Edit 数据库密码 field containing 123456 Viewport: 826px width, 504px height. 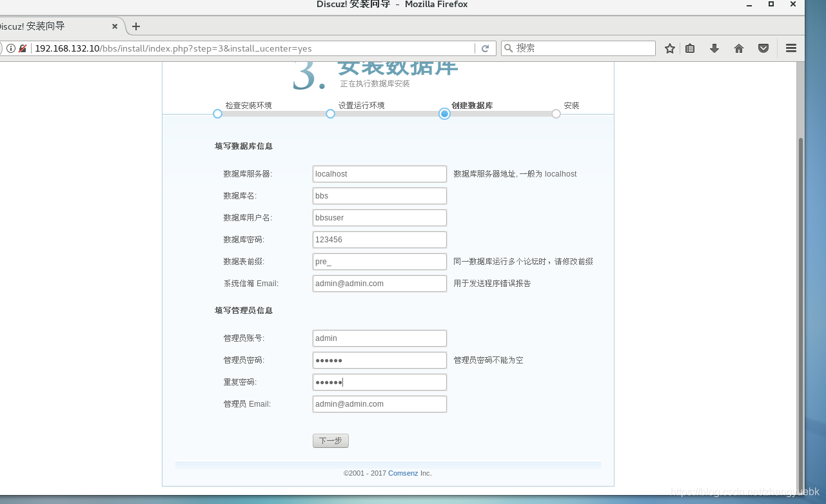pyautogui.click(x=380, y=240)
